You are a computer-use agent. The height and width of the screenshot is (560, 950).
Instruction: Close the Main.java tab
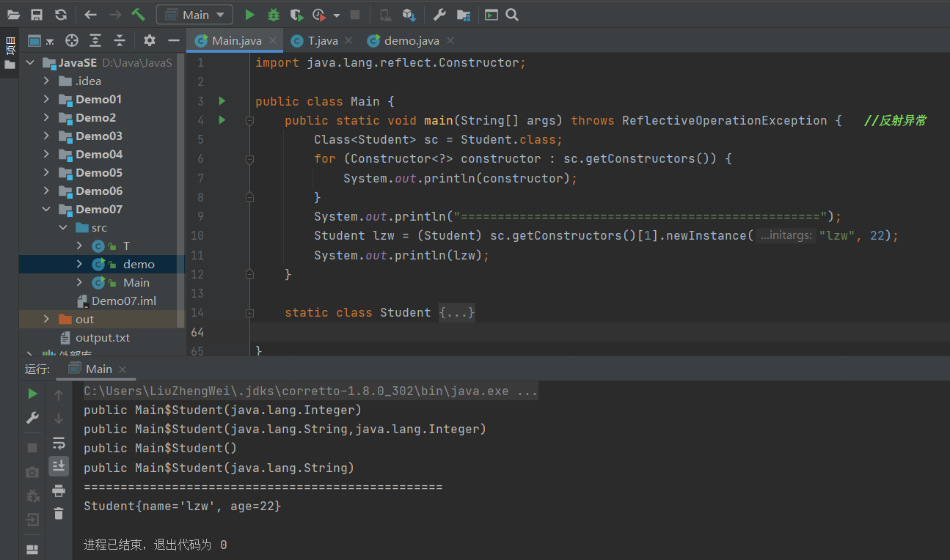[272, 41]
